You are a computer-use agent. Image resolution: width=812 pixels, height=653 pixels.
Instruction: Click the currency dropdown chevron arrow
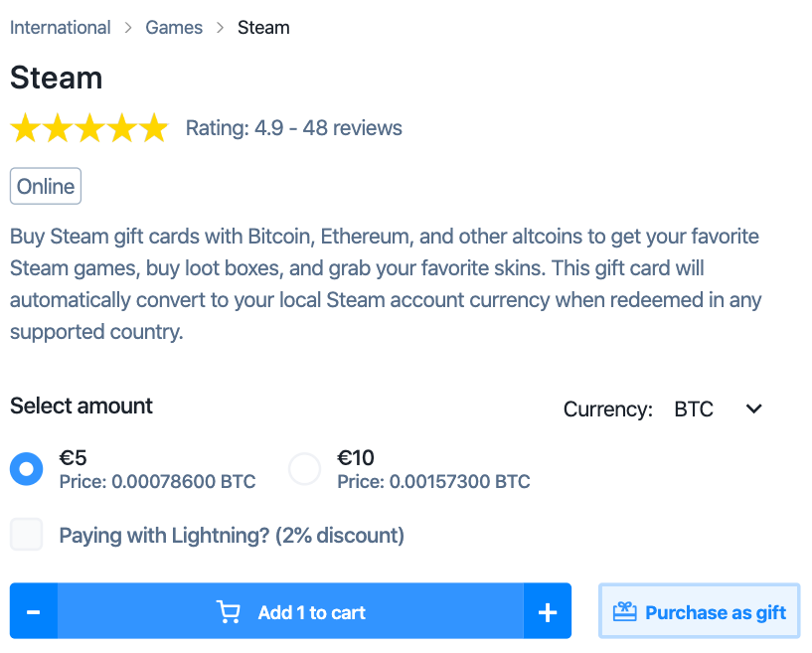[x=754, y=408]
